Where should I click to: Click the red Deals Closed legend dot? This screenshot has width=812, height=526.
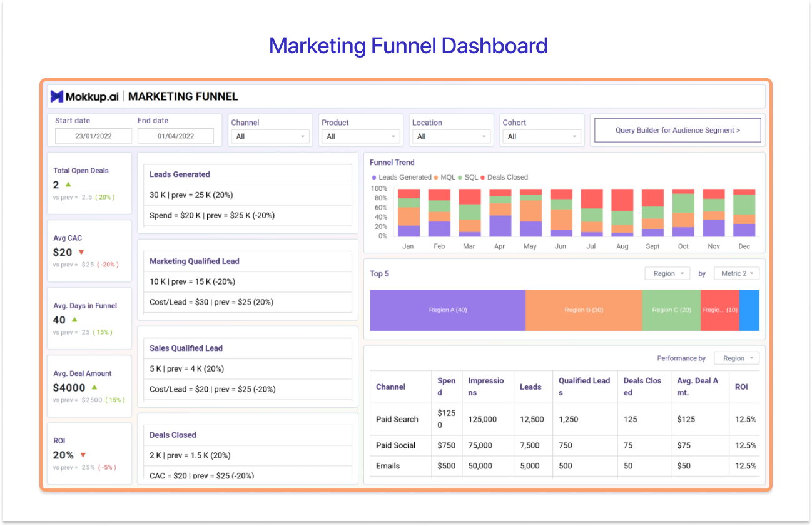[x=483, y=178]
